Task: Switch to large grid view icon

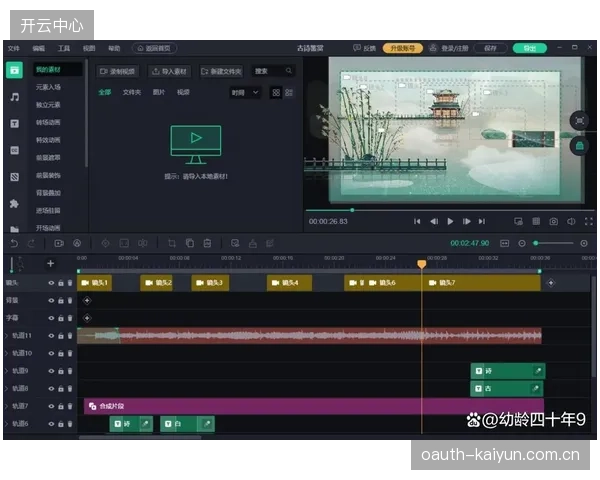Action: pyautogui.click(x=276, y=93)
